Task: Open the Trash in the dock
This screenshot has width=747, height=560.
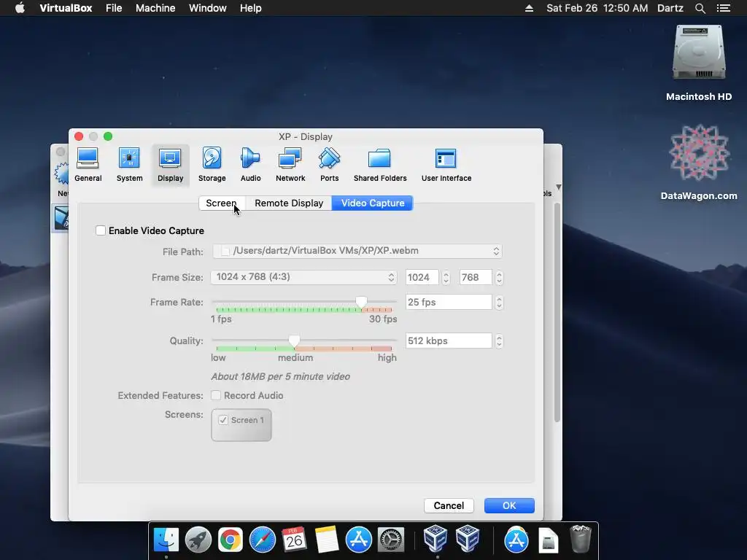Action: 580,539
